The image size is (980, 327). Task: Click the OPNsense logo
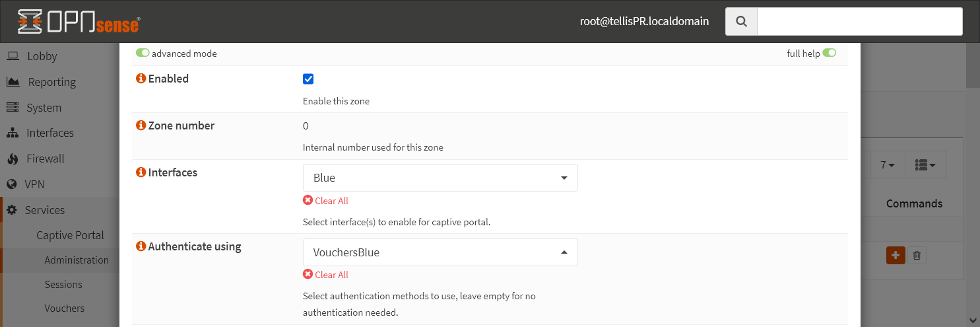click(x=79, y=22)
